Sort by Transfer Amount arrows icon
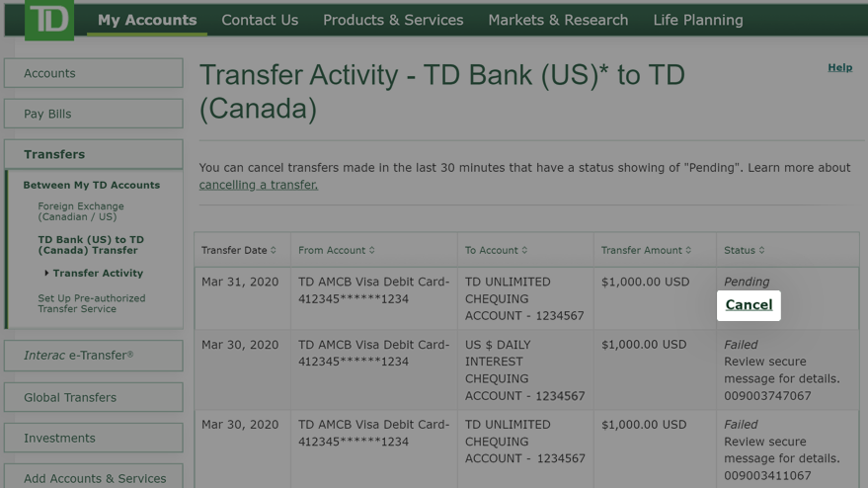Screen dimensions: 868x488 pos(688,250)
